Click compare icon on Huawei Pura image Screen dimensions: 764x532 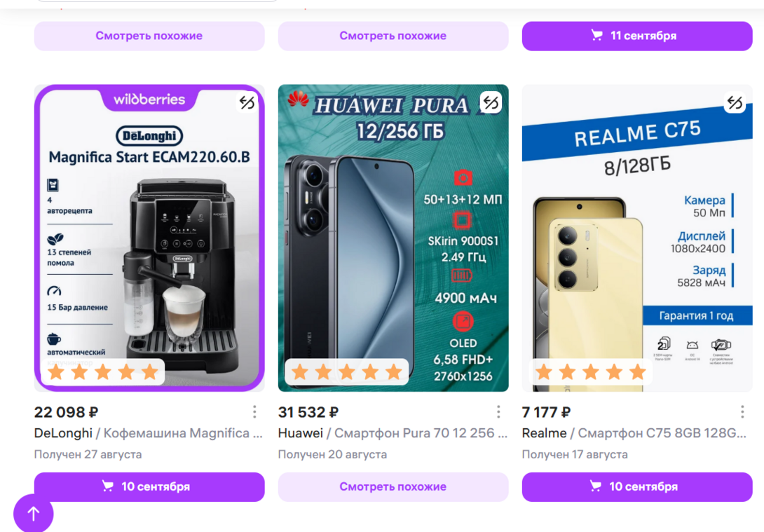491,102
